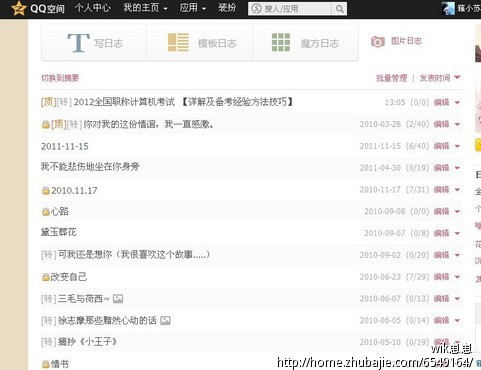Open log titled 2012全国职称计算机考试
The height and width of the screenshot is (370, 481).
(183, 102)
